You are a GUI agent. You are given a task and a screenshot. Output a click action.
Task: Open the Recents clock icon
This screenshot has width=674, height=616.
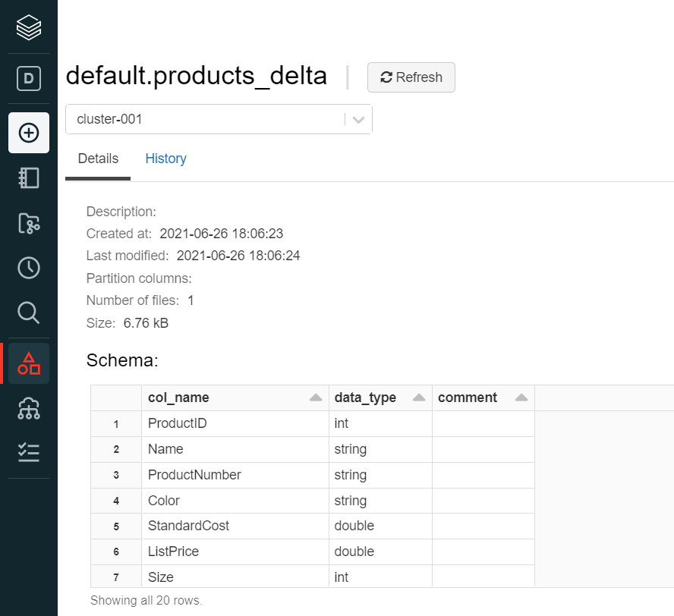click(x=29, y=267)
